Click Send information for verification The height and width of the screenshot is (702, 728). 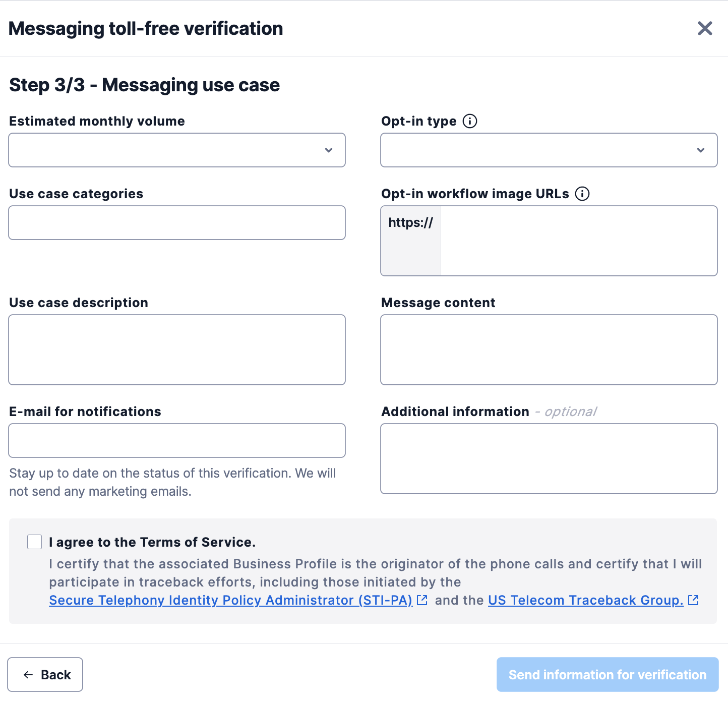click(607, 674)
